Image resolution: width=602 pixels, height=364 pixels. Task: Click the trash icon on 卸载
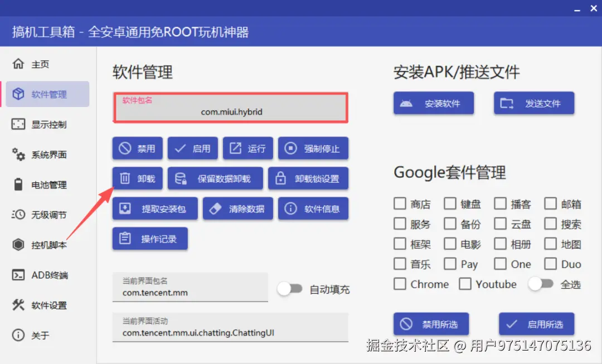tap(125, 178)
